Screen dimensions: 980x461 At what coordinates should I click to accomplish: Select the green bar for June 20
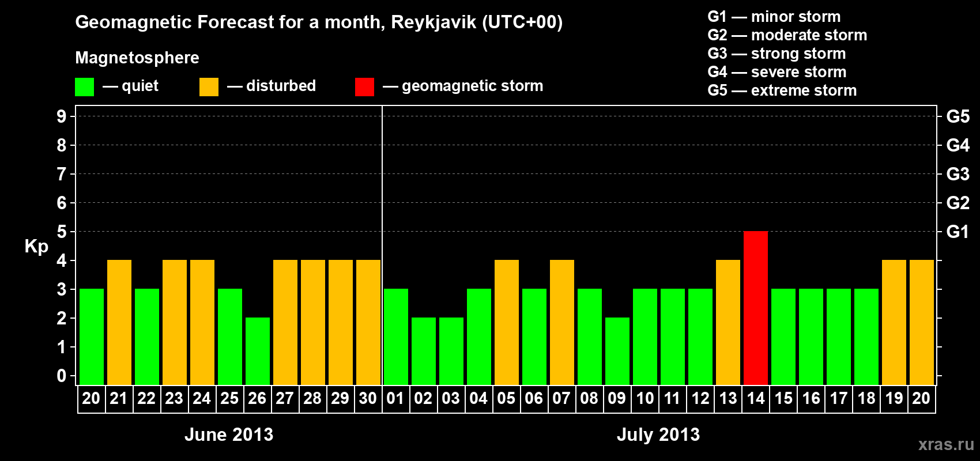92,337
